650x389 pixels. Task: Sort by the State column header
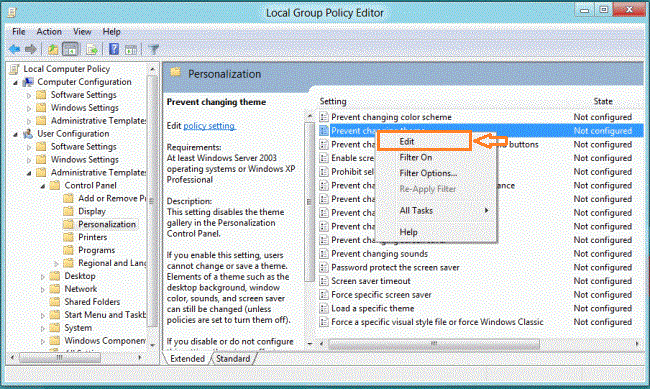click(x=603, y=101)
